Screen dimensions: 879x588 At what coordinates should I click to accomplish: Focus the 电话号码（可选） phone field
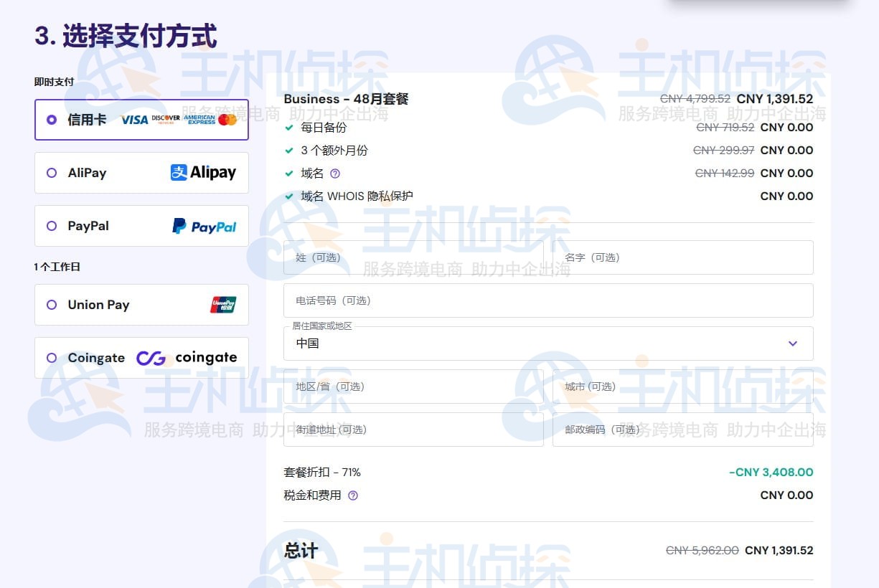tap(548, 300)
